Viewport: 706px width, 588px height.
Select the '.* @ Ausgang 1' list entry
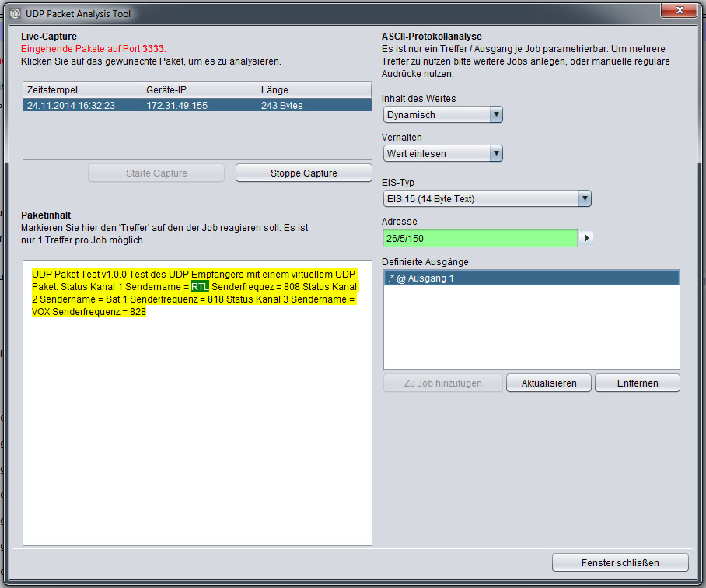click(531, 278)
